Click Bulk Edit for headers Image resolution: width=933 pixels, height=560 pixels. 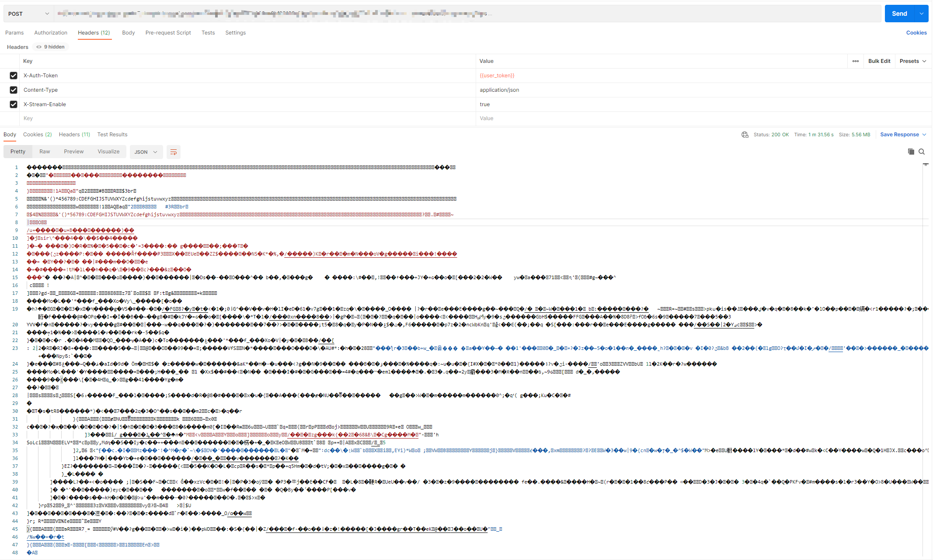click(x=879, y=61)
